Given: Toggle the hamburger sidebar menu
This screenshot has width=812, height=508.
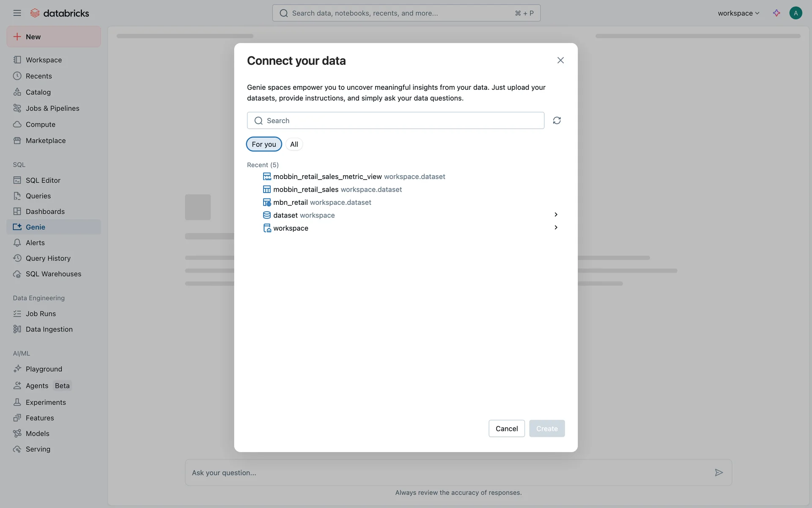Looking at the screenshot, I should (17, 13).
